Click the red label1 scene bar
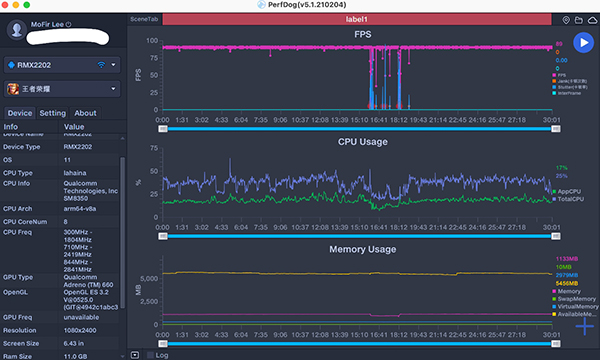This screenshot has height=360, width=600. click(x=357, y=19)
